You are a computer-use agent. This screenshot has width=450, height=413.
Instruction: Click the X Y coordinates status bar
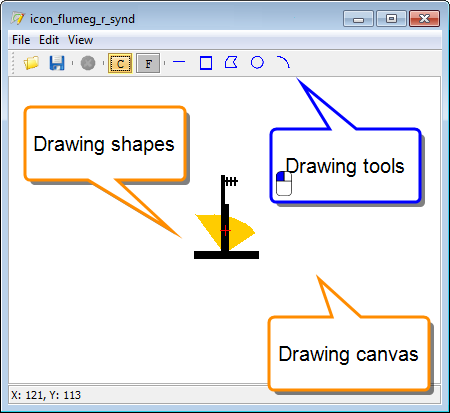pos(224,395)
